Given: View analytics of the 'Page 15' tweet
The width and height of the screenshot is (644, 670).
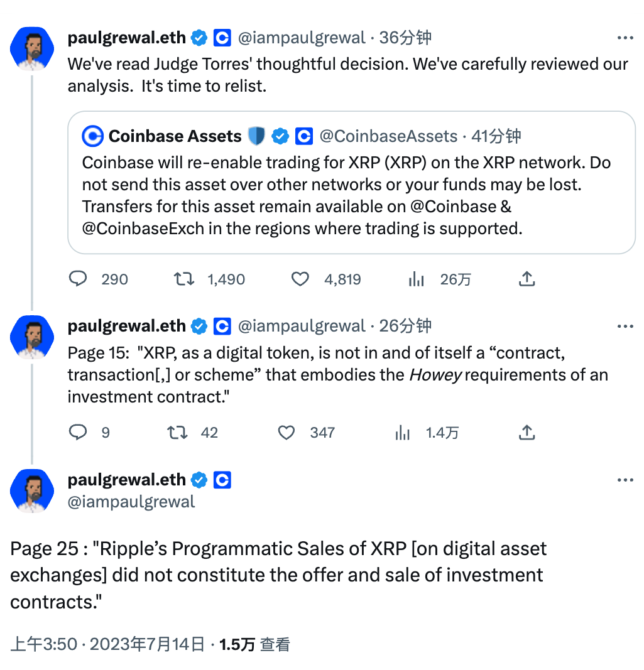Looking at the screenshot, I should click(402, 433).
